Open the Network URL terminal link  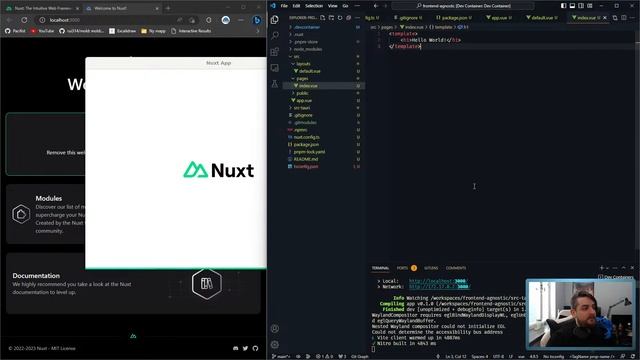(x=439, y=287)
